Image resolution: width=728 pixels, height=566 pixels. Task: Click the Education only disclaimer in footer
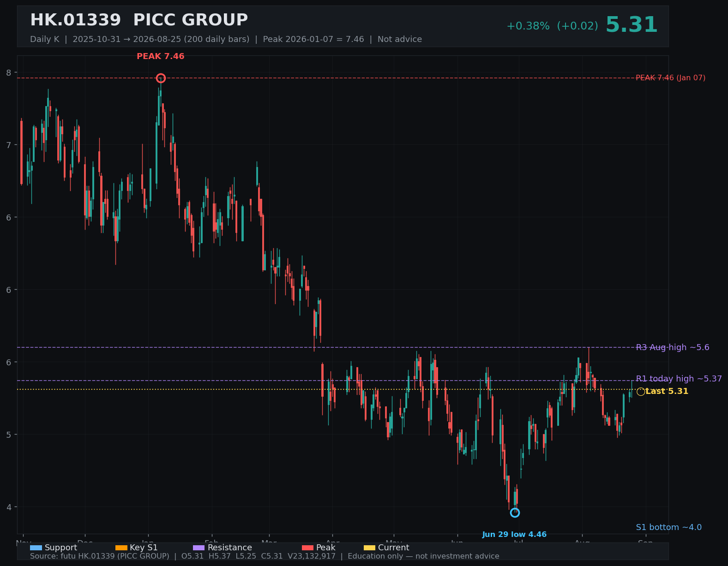[x=423, y=556]
